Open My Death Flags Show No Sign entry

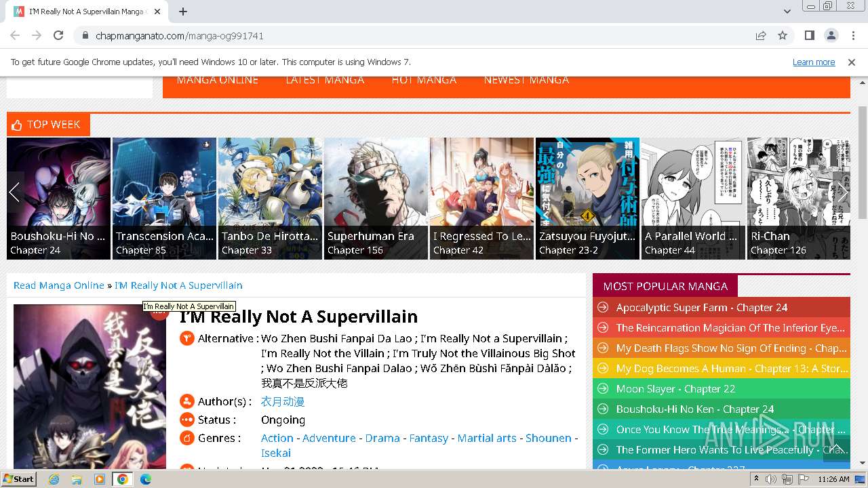tap(731, 348)
